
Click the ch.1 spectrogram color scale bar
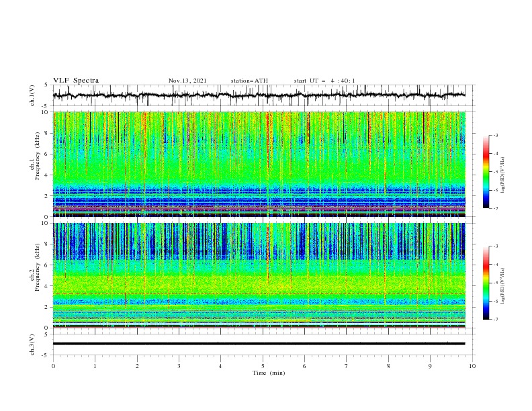click(x=486, y=171)
